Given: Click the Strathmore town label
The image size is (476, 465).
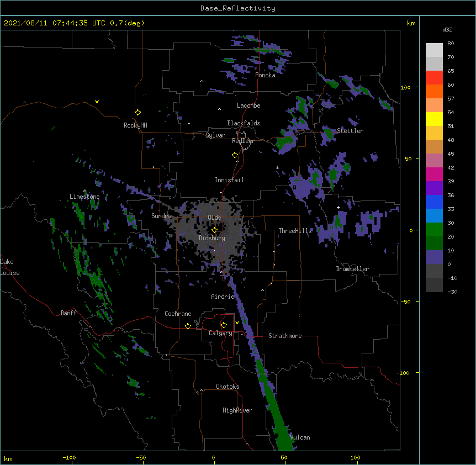Looking at the screenshot, I should (x=285, y=336).
